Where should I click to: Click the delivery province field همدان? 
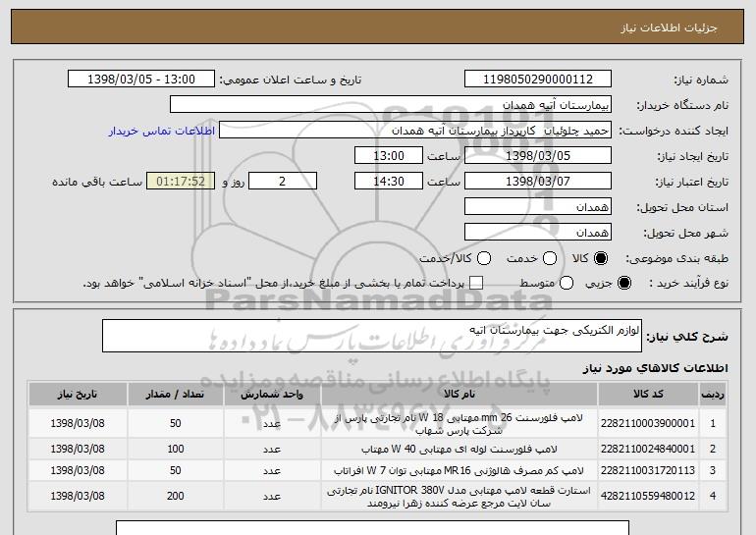538,207
